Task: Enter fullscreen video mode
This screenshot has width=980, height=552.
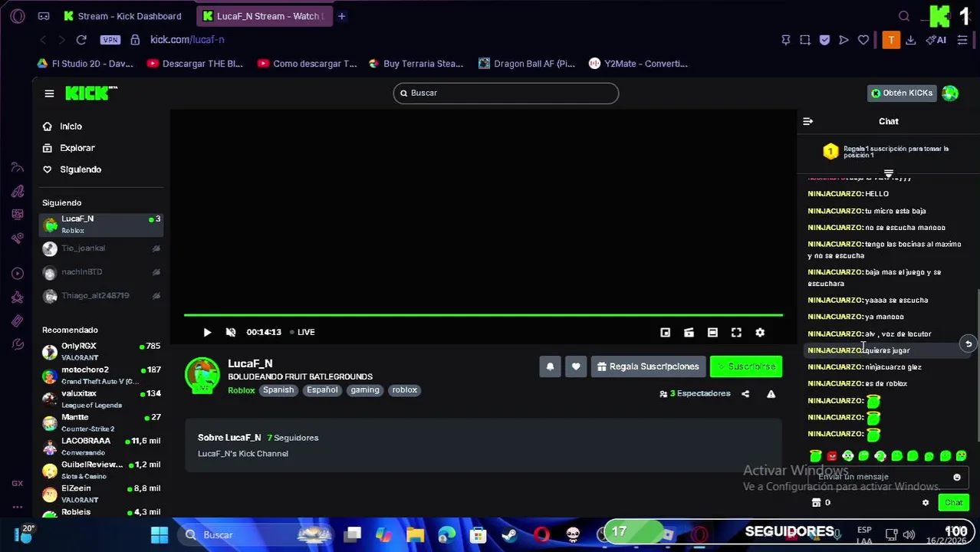Action: [736, 332]
